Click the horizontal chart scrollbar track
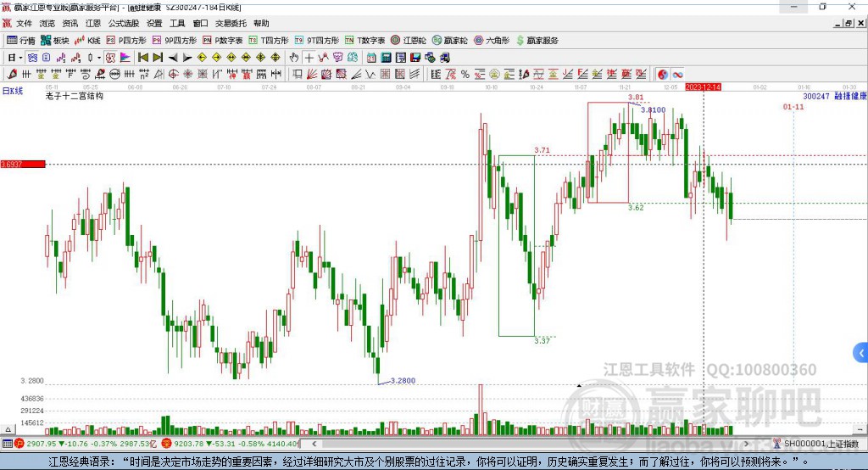This screenshot has width=868, height=470. coord(529,444)
